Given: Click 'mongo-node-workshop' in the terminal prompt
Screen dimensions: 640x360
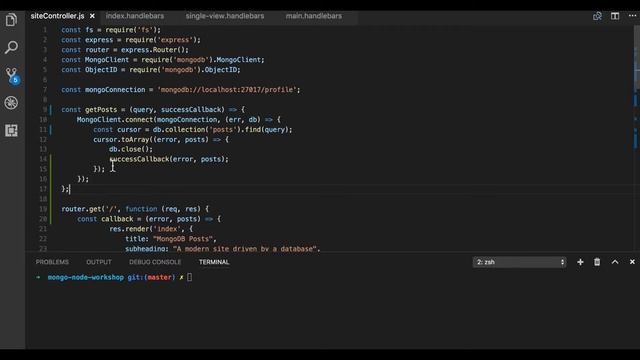Looking at the screenshot, I should coord(86,278).
